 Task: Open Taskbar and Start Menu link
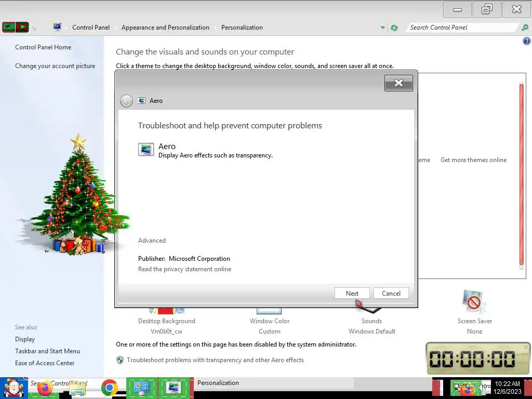pyautogui.click(x=47, y=351)
